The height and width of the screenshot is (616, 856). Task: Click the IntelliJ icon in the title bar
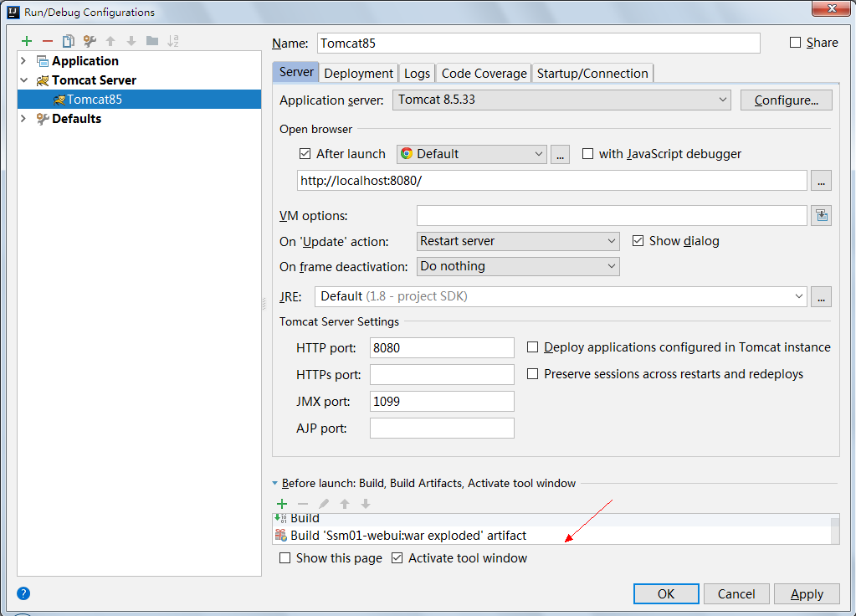(x=13, y=12)
